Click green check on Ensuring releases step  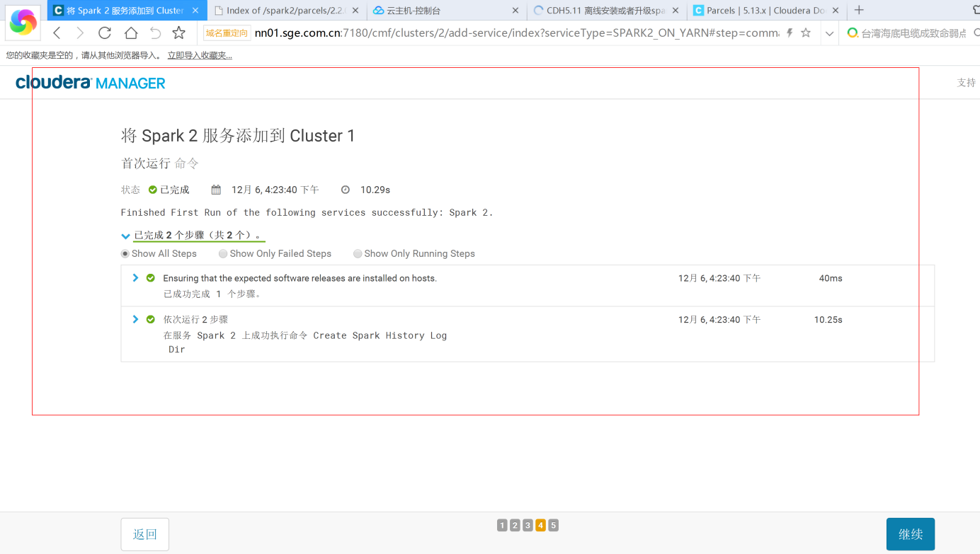(x=151, y=278)
